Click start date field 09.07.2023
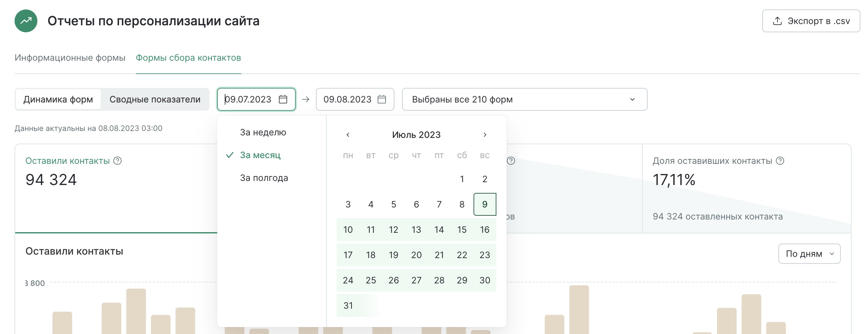 pyautogui.click(x=256, y=99)
